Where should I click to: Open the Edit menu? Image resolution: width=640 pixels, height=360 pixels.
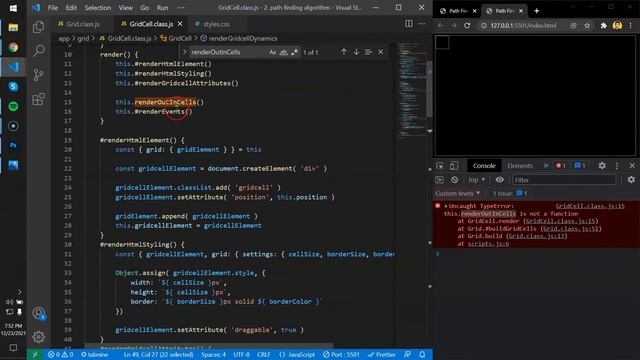pyautogui.click(x=71, y=8)
